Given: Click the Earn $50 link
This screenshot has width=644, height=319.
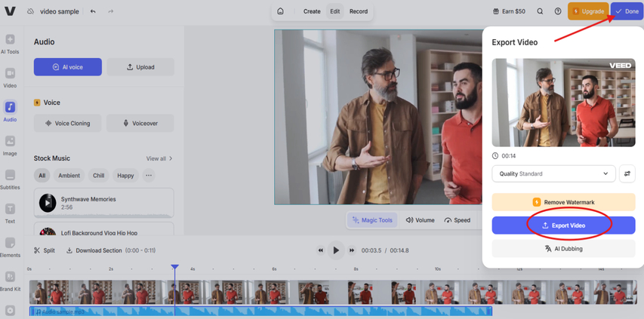Looking at the screenshot, I should point(509,11).
